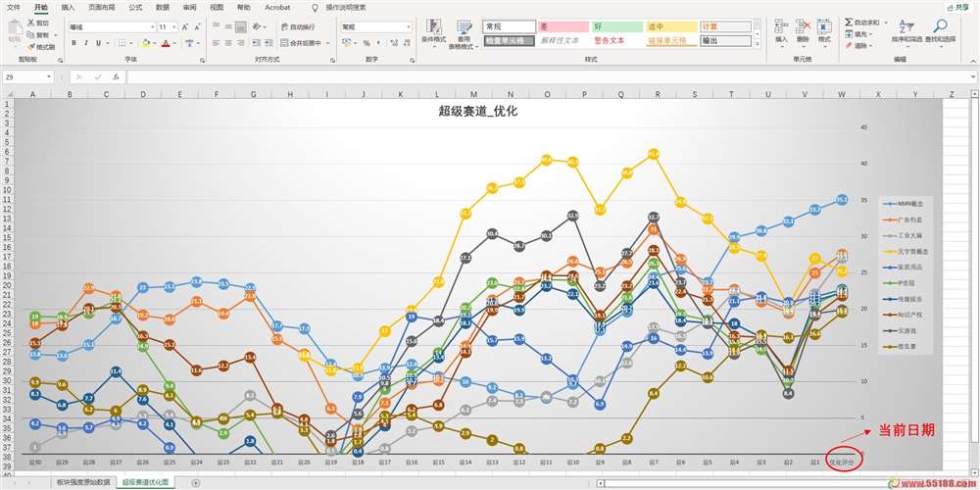
Task: Click the Share (共享) button
Action: coord(956,7)
